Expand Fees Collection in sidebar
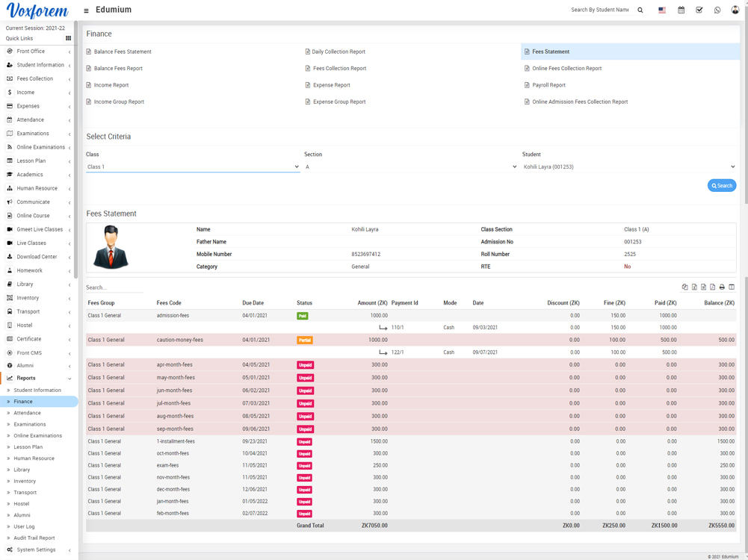The width and height of the screenshot is (748, 560). 35,78
